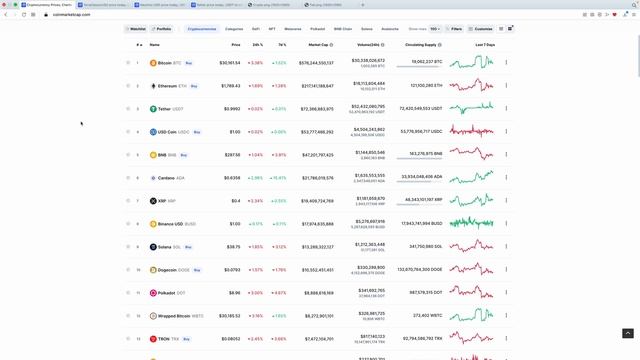The width and height of the screenshot is (640, 360).
Task: Open the three-dot menu for Solana
Action: point(506,246)
